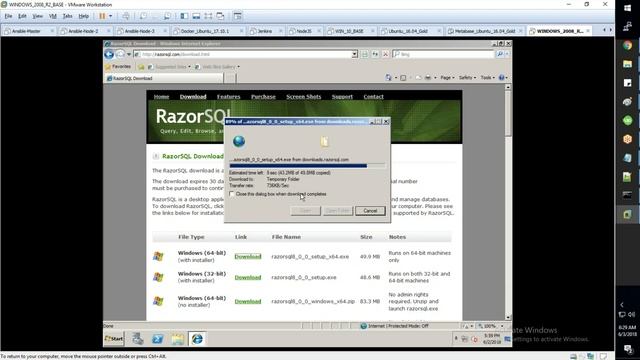Click VMware console view icon
640x360 pixels.
tap(238, 16)
